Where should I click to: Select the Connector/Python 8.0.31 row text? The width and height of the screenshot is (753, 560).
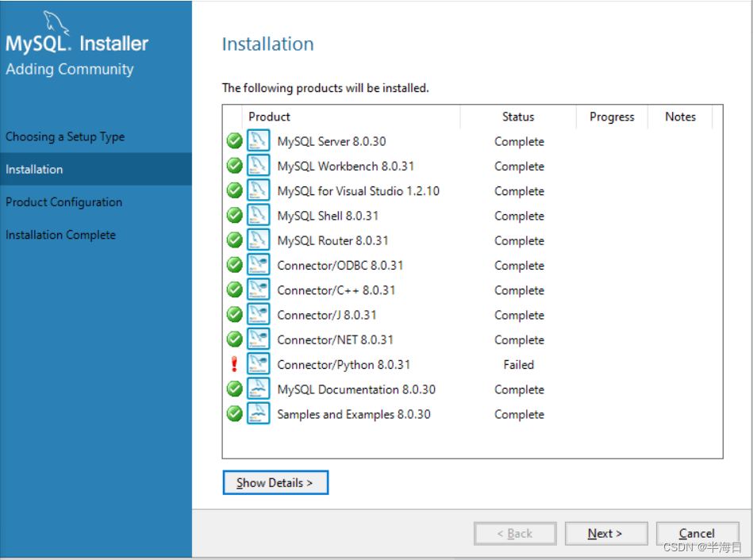coord(344,365)
